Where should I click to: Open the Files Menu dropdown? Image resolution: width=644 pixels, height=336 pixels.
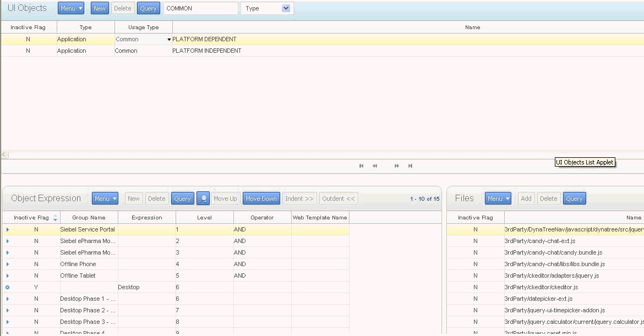tap(498, 199)
